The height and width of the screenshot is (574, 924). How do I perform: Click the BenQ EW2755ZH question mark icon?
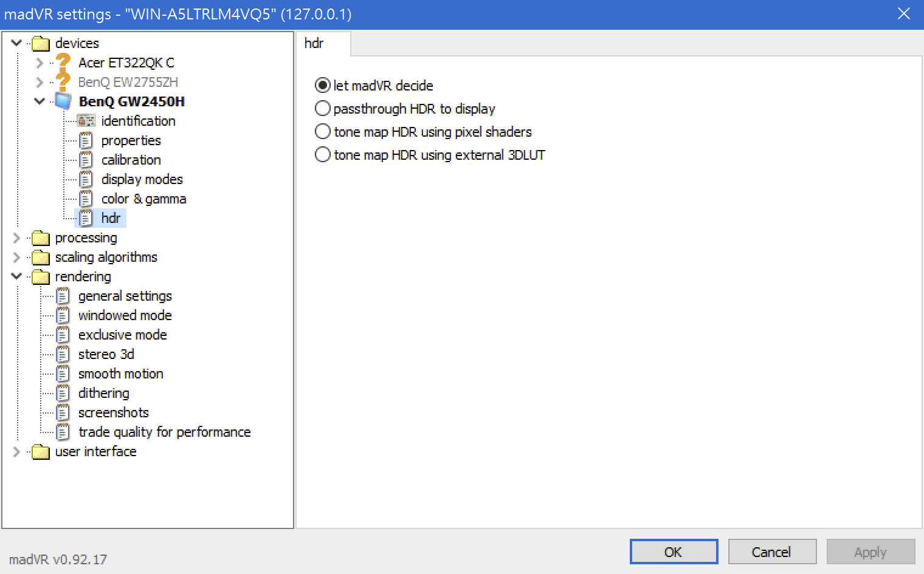click(63, 82)
